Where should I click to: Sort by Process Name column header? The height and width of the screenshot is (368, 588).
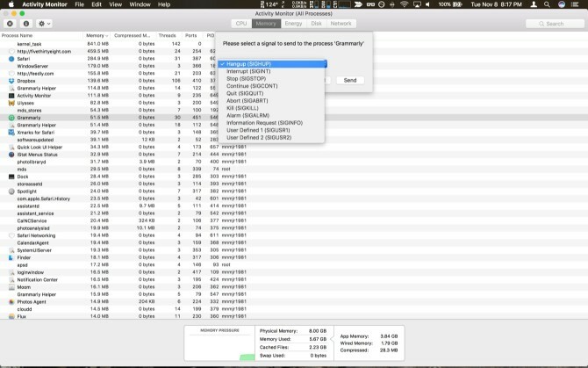[x=41, y=36]
